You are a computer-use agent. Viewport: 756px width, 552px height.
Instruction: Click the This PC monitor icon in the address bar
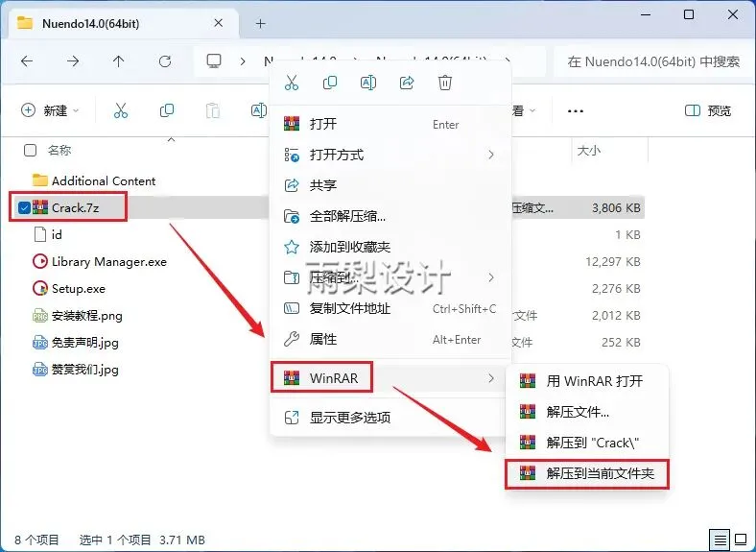[214, 61]
